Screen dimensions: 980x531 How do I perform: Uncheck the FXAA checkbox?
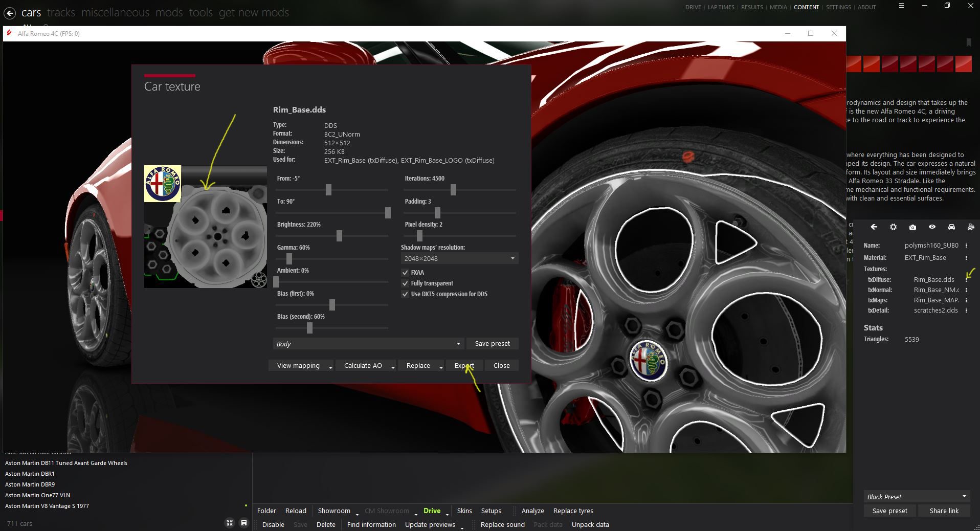405,273
